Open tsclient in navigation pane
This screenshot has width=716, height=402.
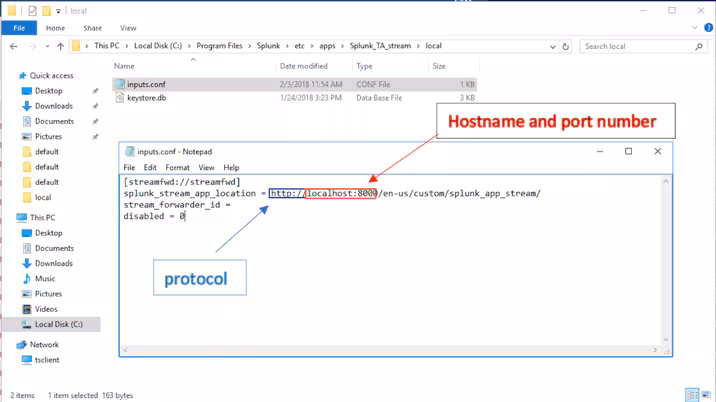pyautogui.click(x=48, y=360)
